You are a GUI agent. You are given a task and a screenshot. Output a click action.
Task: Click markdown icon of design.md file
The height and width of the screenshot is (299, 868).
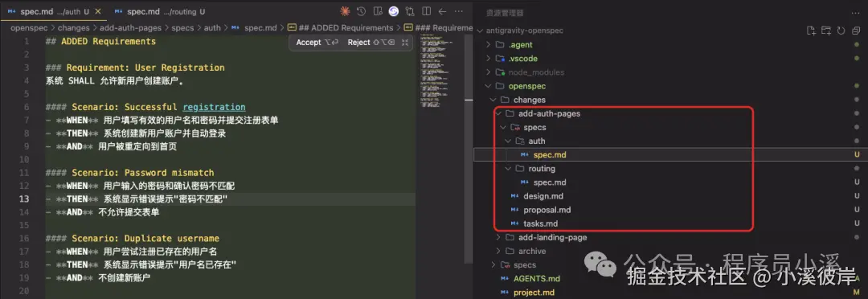pyautogui.click(x=514, y=196)
